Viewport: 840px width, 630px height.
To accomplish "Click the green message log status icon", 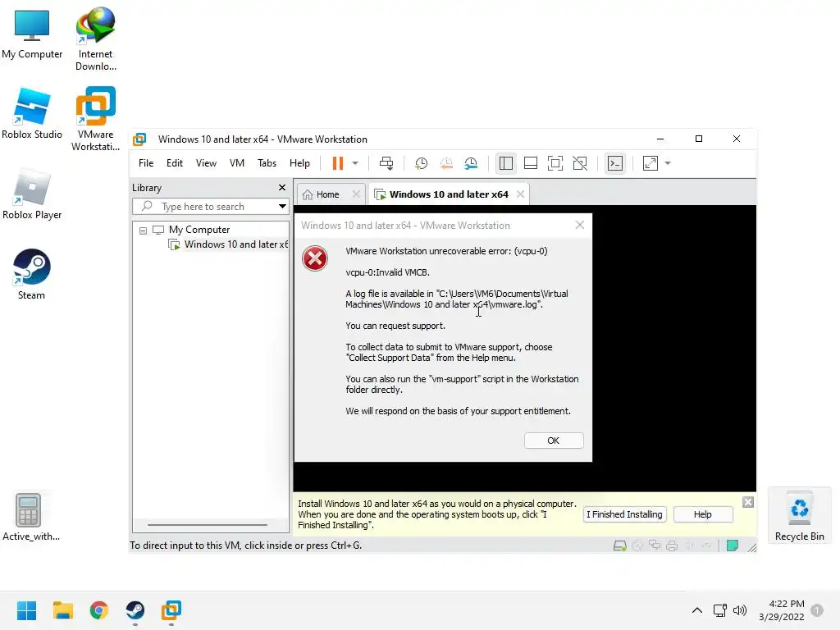I will click(x=733, y=546).
